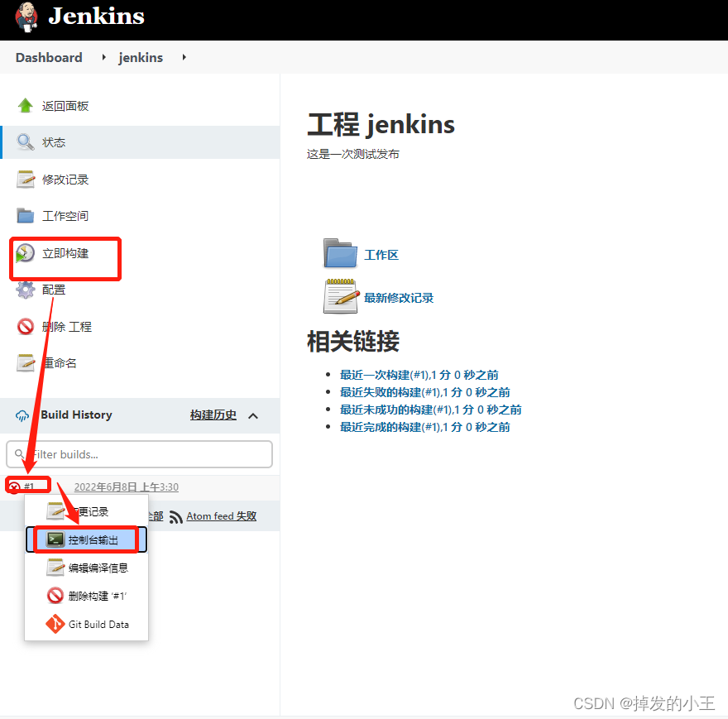Click the Jenkins butler logo
This screenshot has width=728, height=719.
pyautogui.click(x=26, y=17)
